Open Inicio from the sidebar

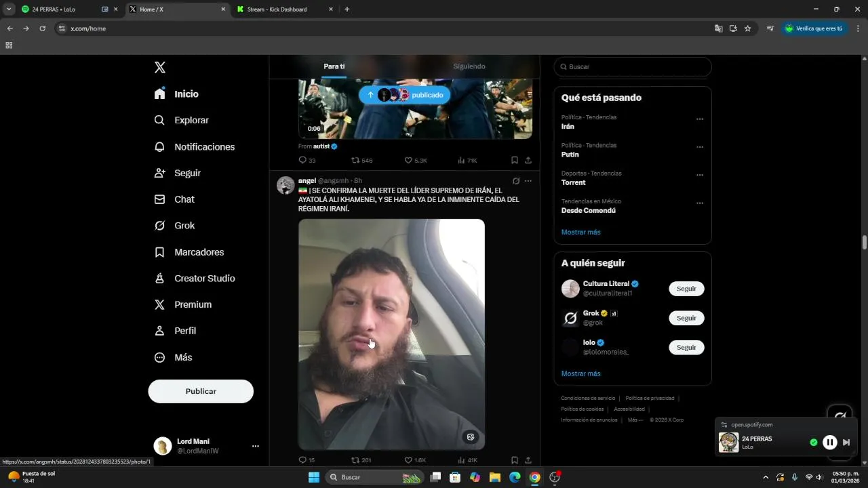[x=176, y=94]
